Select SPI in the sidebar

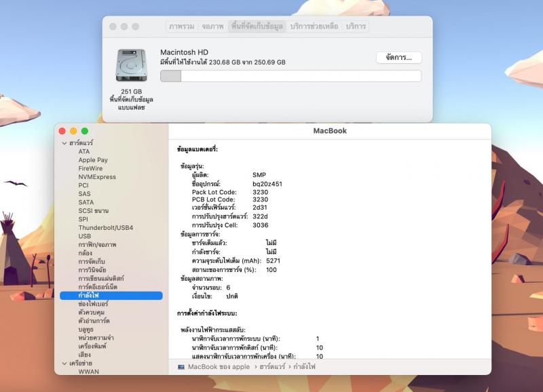pos(83,219)
